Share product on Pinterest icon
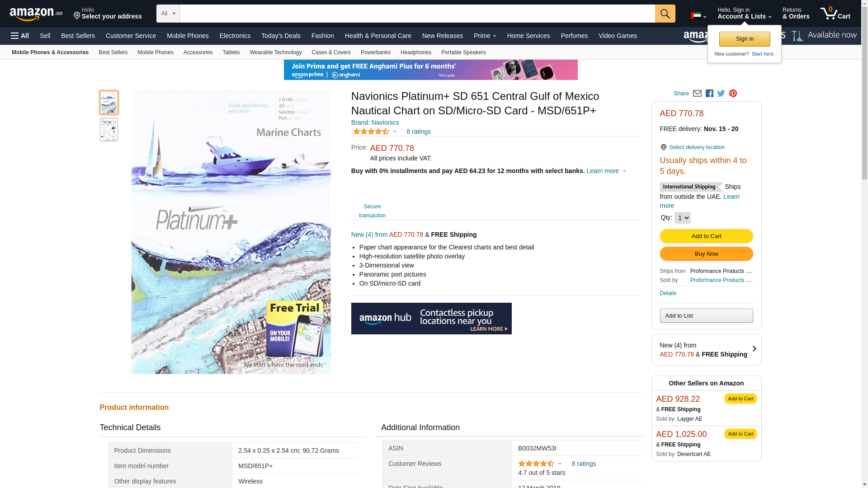This screenshot has width=868, height=488. point(733,94)
